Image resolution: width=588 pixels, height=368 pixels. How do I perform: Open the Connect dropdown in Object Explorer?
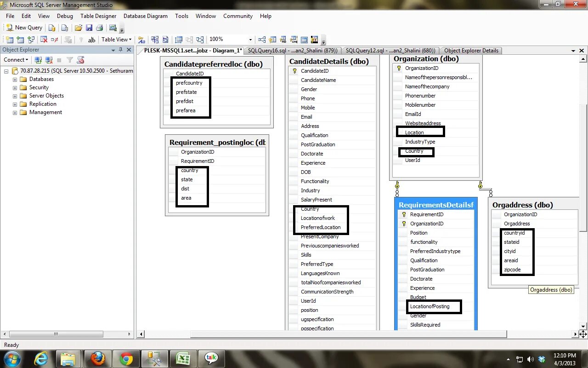click(16, 60)
